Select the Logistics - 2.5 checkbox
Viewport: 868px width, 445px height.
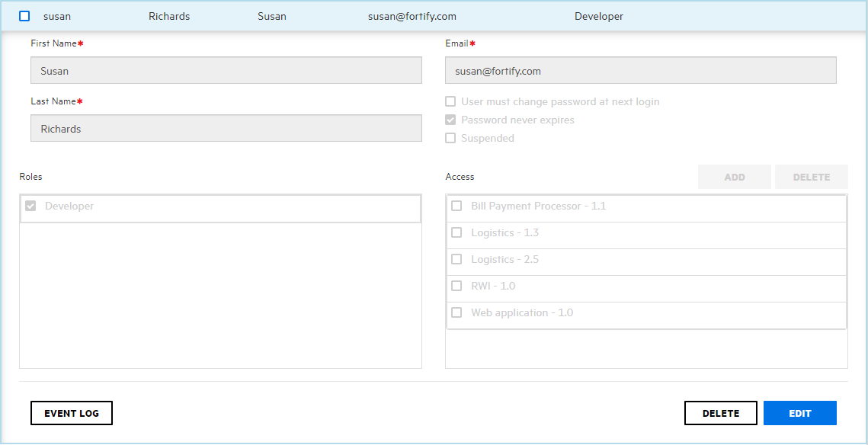click(x=456, y=259)
